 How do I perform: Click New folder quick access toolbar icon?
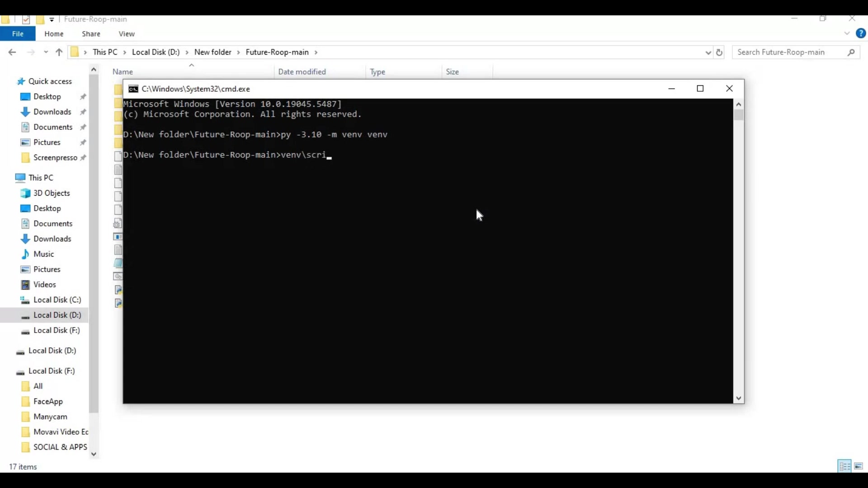(40, 19)
